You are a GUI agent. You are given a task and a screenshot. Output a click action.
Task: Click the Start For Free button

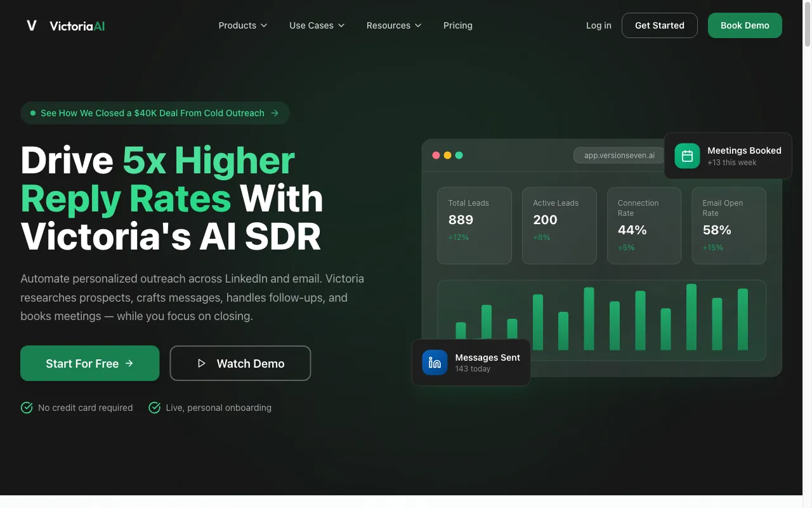tap(89, 363)
